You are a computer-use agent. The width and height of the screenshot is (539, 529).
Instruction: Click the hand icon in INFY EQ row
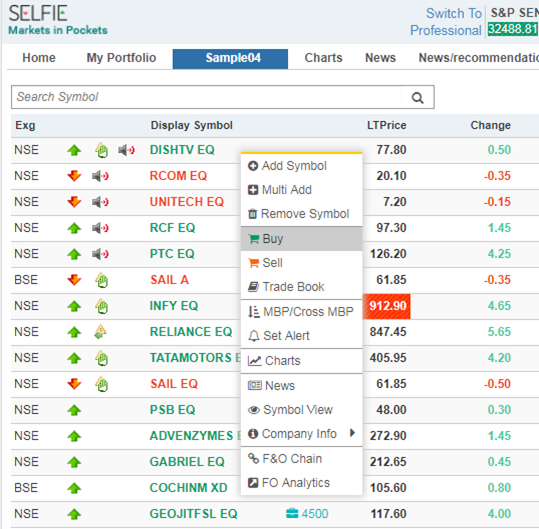pos(102,306)
